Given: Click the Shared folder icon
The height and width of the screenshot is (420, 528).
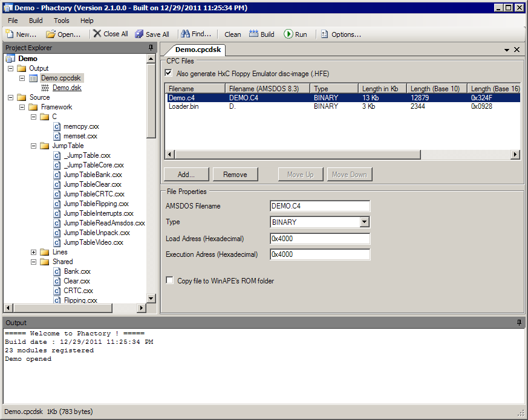Looking at the screenshot, I should [44, 262].
